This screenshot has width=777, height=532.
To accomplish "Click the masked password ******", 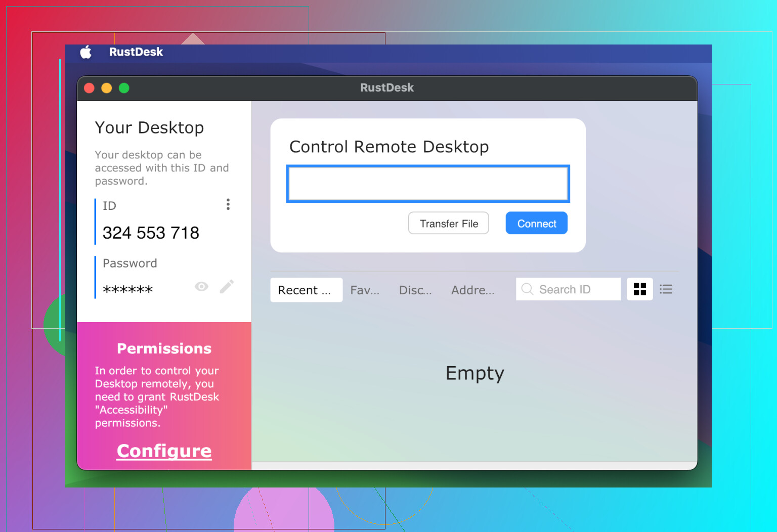I will 127,290.
